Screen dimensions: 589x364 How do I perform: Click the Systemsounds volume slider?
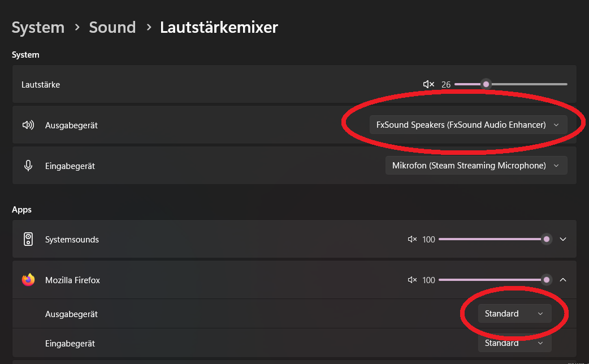(x=492, y=239)
